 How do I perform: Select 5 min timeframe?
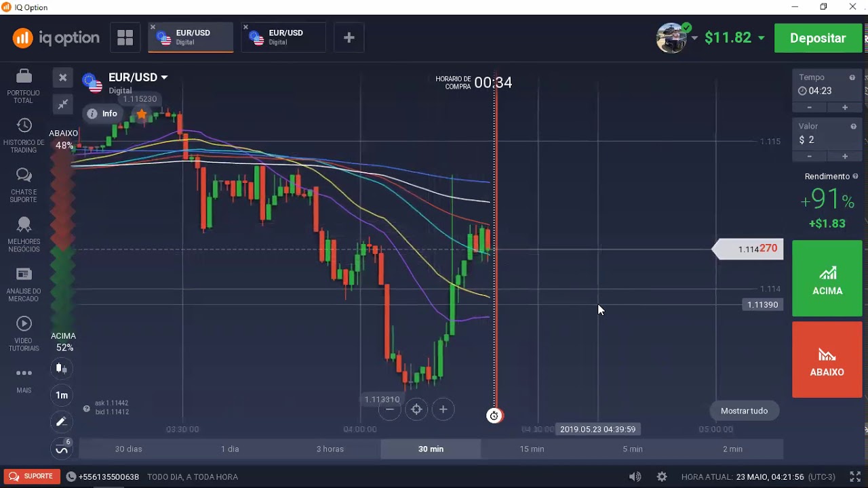tap(633, 449)
